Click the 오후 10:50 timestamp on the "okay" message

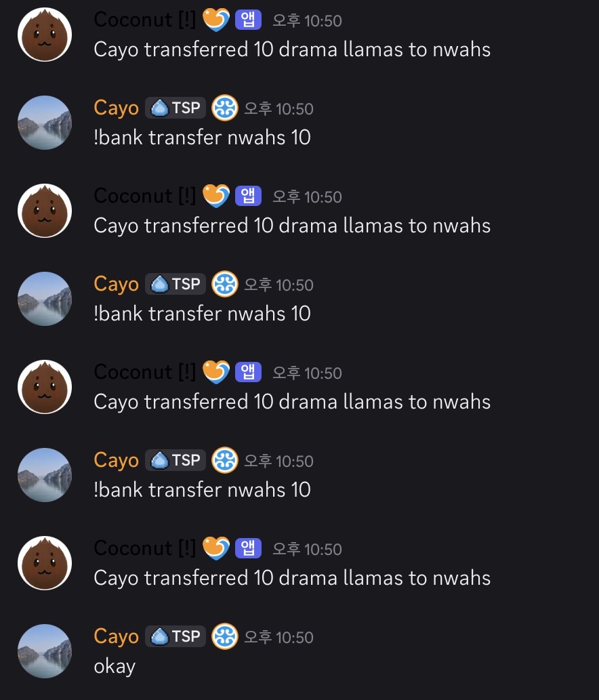tap(278, 638)
